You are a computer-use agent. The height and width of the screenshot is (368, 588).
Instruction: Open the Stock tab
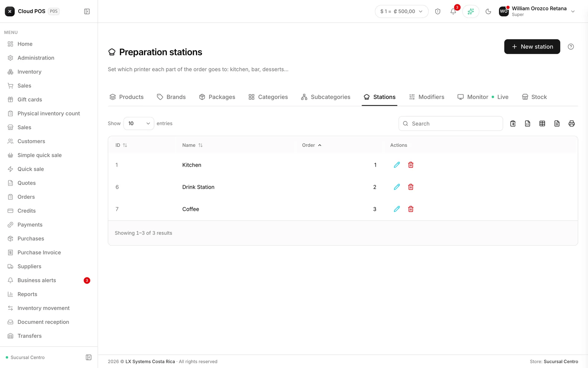click(534, 97)
